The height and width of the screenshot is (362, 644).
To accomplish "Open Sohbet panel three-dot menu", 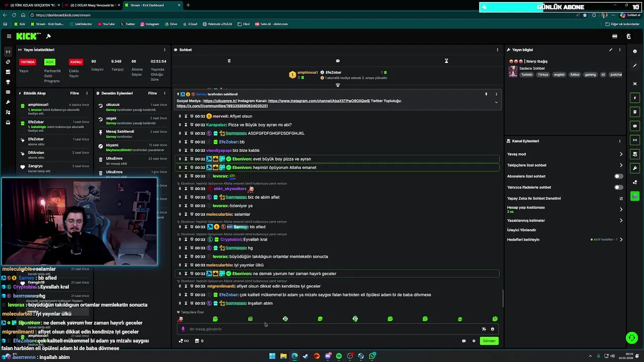I will [x=498, y=50].
